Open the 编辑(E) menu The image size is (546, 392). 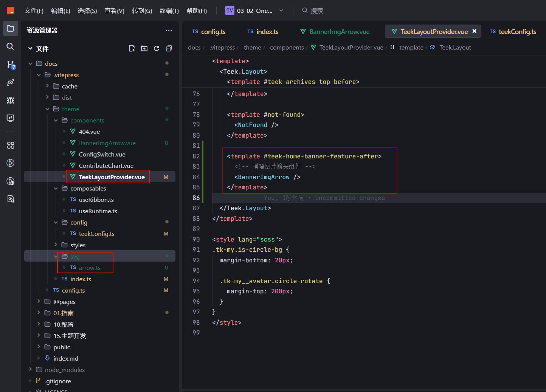click(x=60, y=11)
